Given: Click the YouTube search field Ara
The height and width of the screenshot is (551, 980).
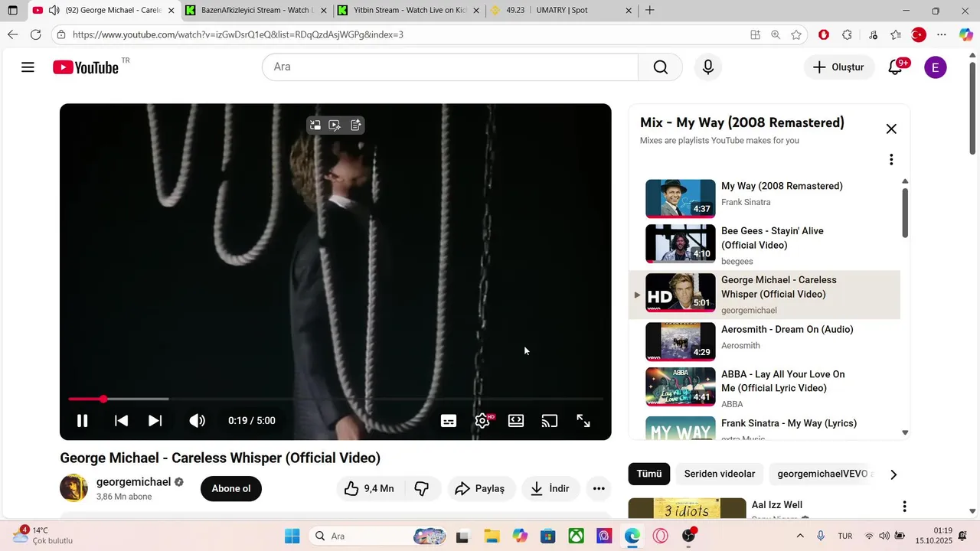Looking at the screenshot, I should (x=450, y=67).
